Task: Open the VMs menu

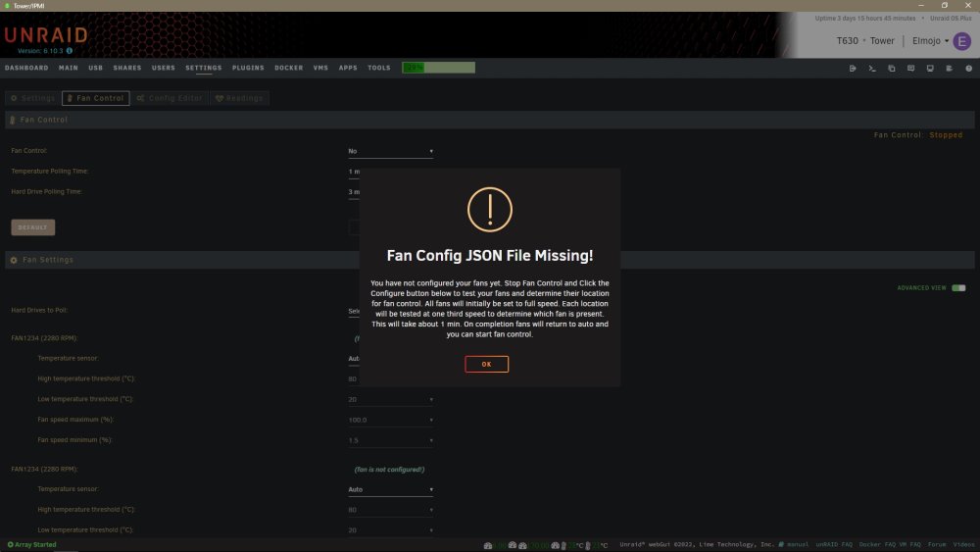Action: [x=320, y=68]
